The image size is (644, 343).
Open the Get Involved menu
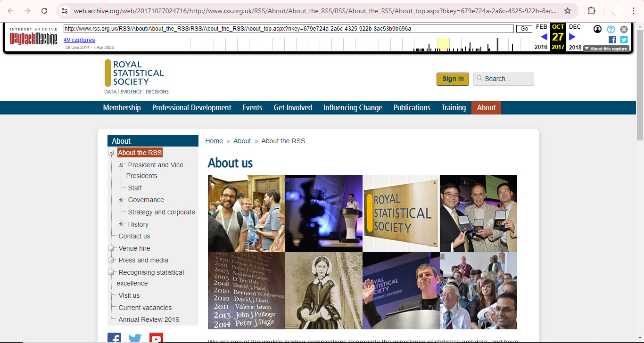click(293, 107)
